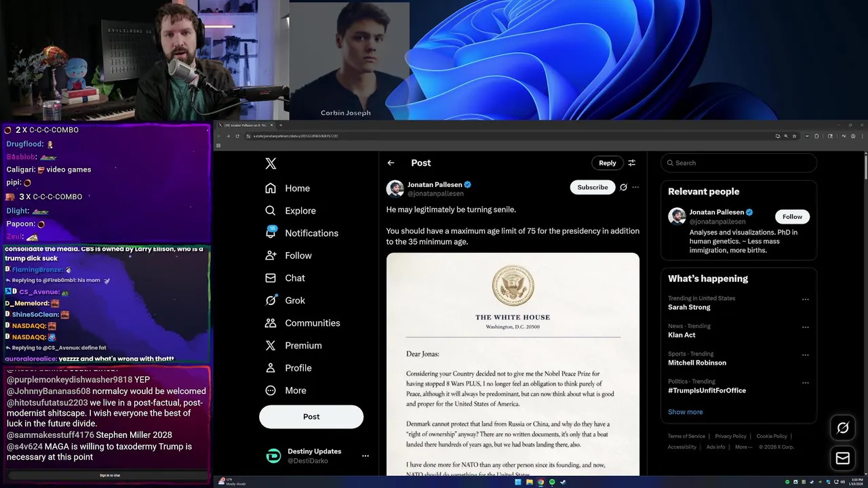Open Communities in the X sidebar
The image size is (868, 488).
302,323
